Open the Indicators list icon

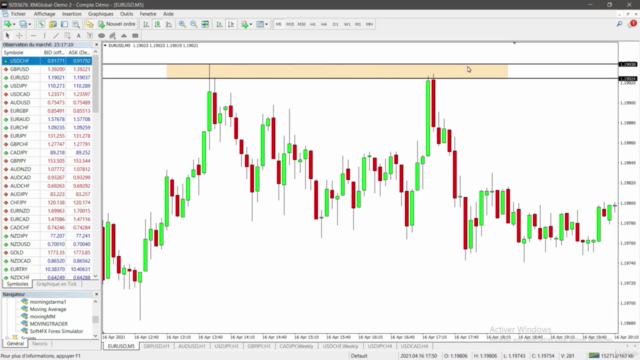[x=244, y=24]
